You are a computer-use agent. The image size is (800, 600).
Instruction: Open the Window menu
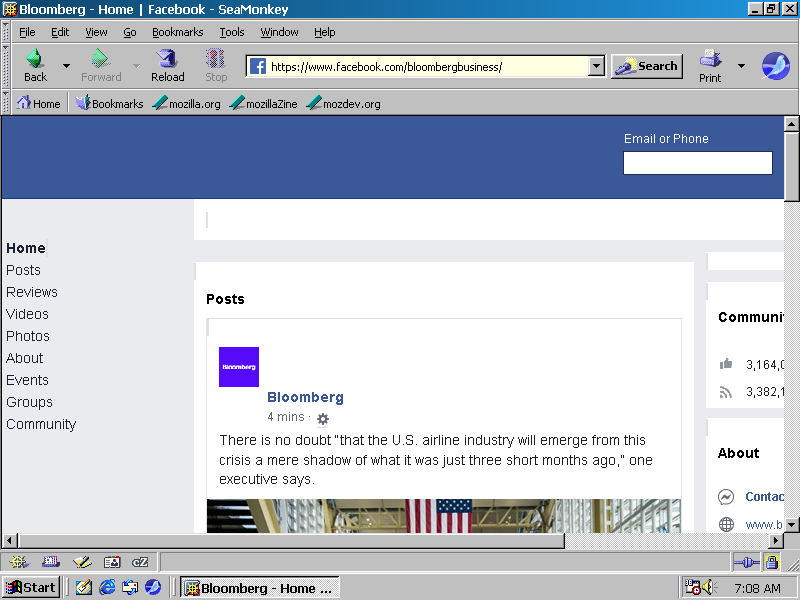pos(279,32)
